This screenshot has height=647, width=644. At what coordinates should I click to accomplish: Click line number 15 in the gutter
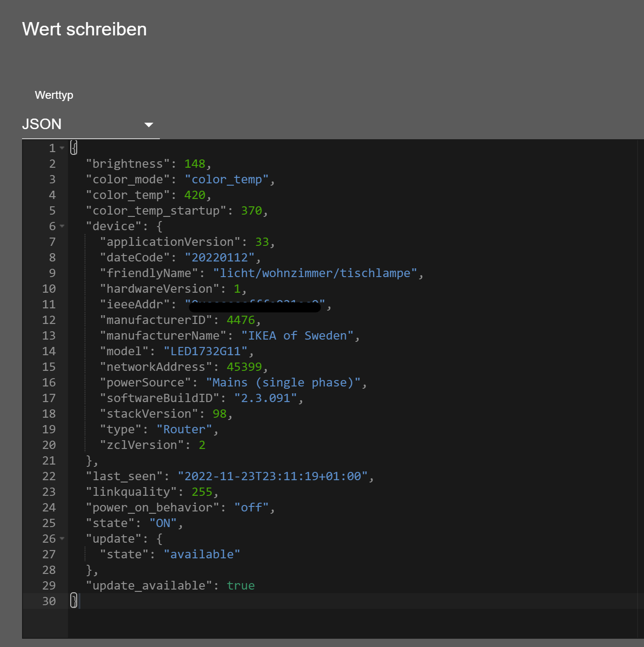[x=49, y=367]
